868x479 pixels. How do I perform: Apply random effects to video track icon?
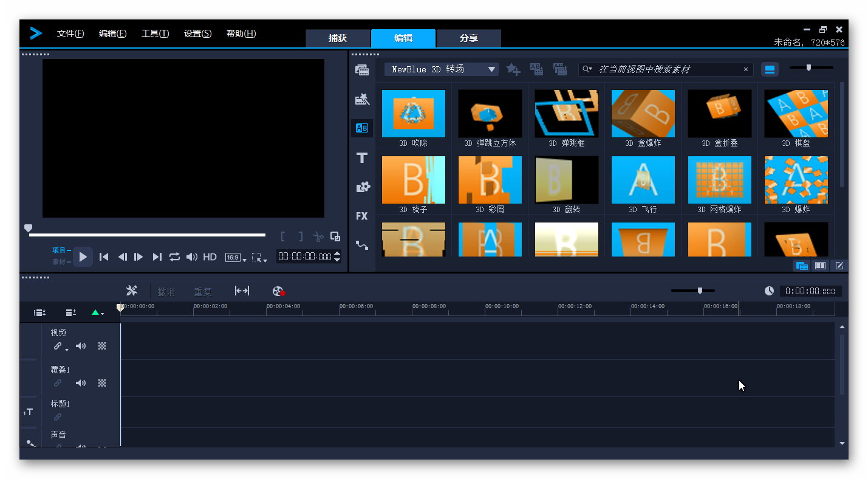[x=560, y=69]
